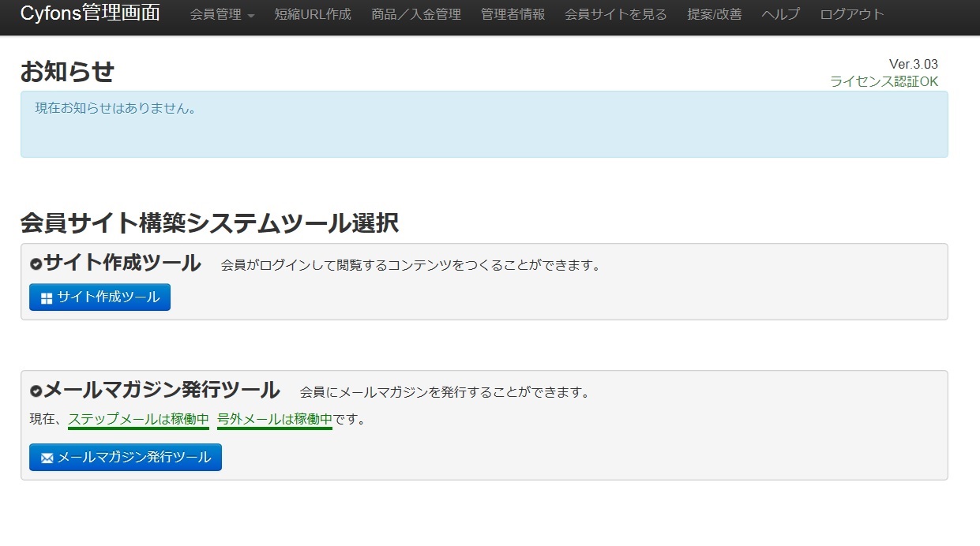Open the 管理者情報 menu item
This screenshot has height=546, width=980.
click(513, 14)
